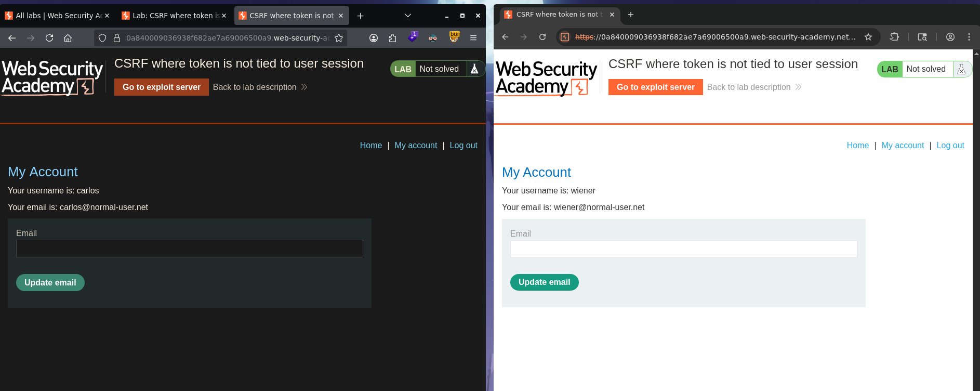Open Home link in carlos window
Image resolution: width=980 pixels, height=391 pixels.
[x=371, y=146]
